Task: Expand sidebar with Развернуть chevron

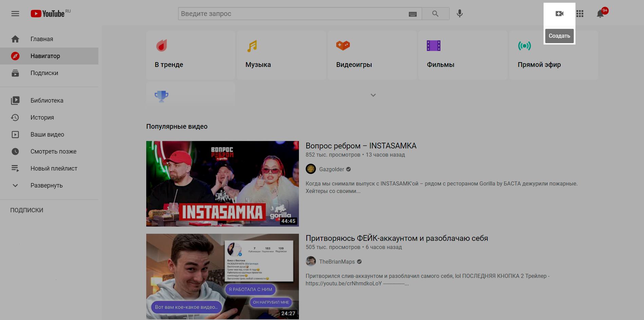Action: click(x=15, y=185)
